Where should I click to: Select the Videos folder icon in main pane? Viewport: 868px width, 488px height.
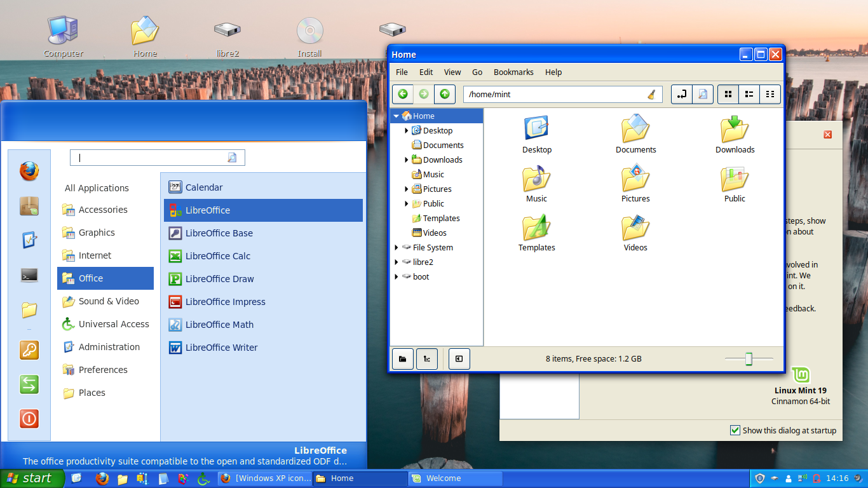pos(635,227)
